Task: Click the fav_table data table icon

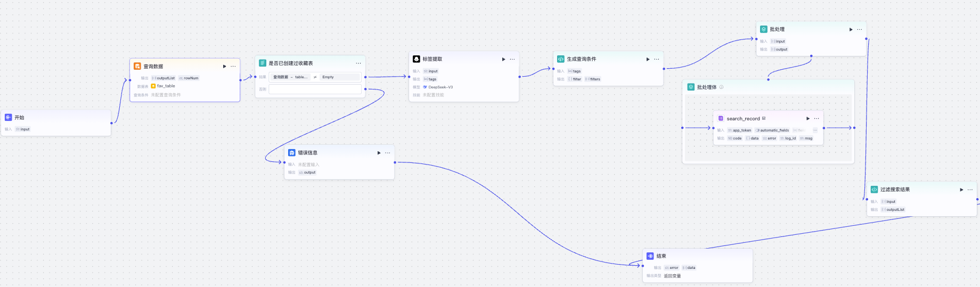Action: coord(153,86)
